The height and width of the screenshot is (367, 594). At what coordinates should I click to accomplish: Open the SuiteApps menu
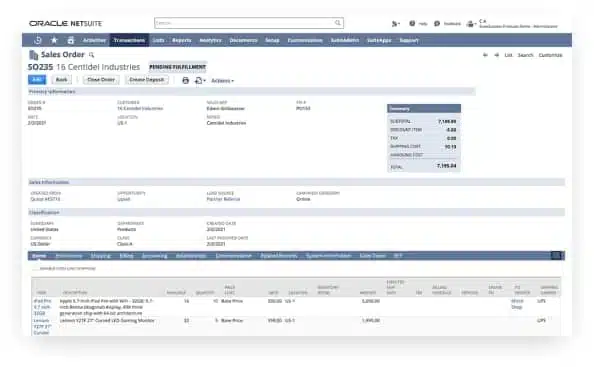pos(379,40)
